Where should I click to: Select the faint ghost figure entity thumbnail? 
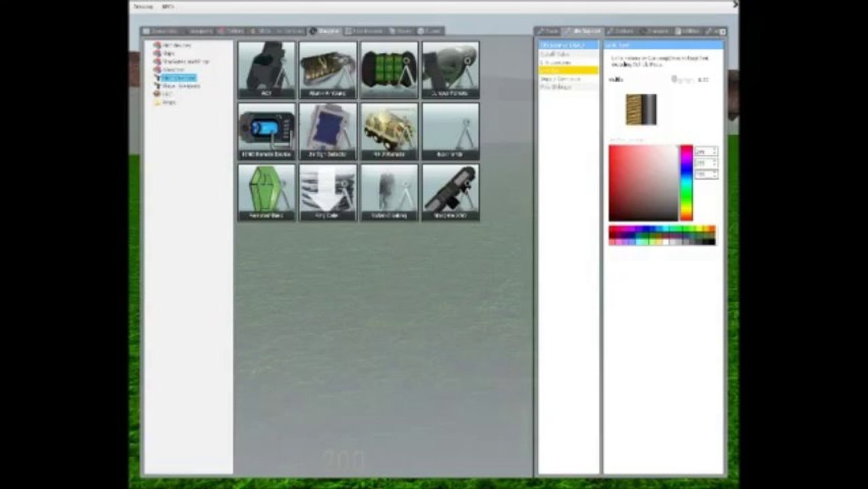(x=389, y=192)
